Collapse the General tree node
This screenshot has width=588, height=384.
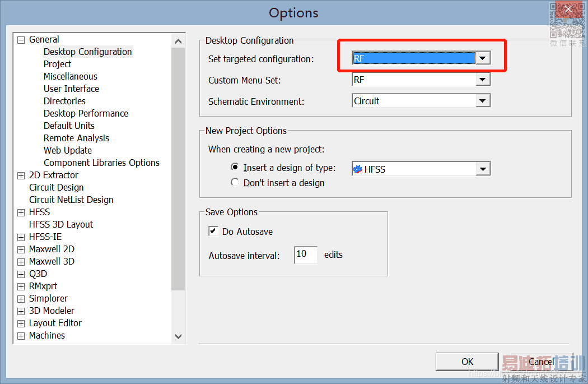click(x=21, y=40)
